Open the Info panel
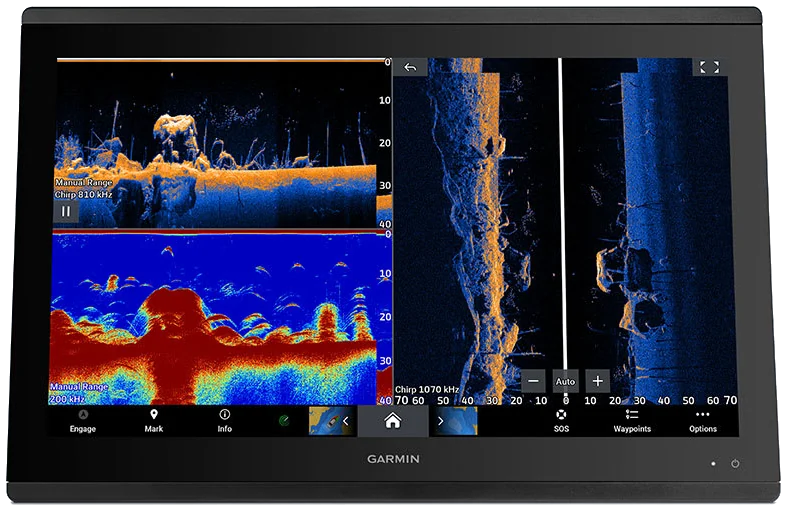787x511 pixels. coord(224,420)
